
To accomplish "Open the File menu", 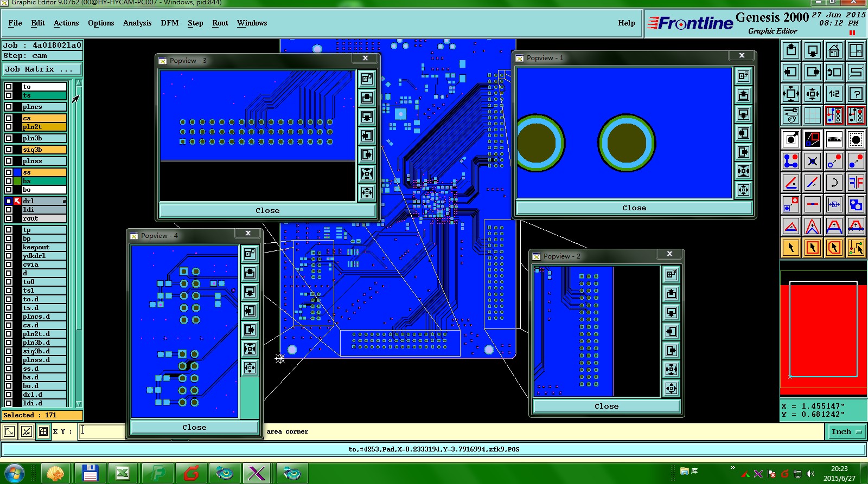I will (x=15, y=23).
